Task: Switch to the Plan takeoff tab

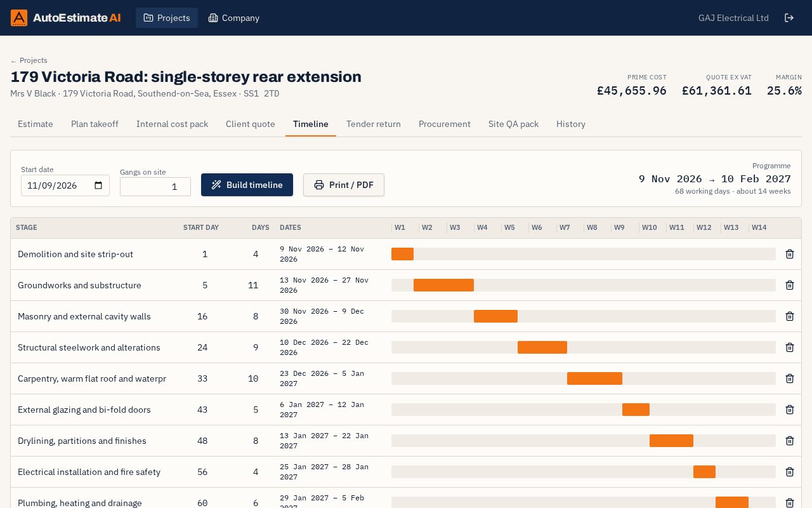Action: click(x=95, y=124)
